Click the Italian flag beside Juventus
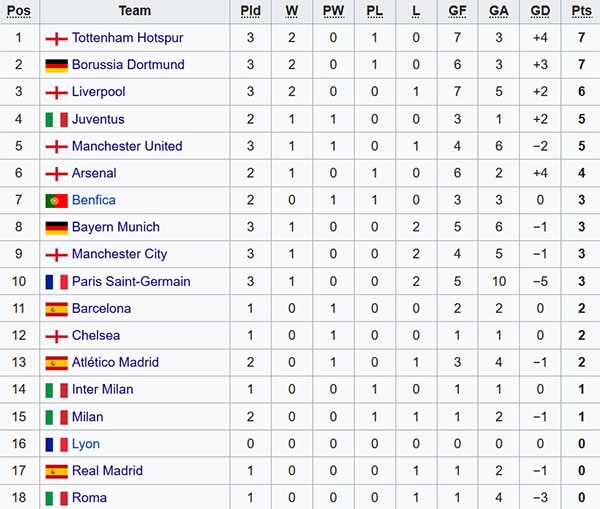The image size is (600, 509). [56, 120]
